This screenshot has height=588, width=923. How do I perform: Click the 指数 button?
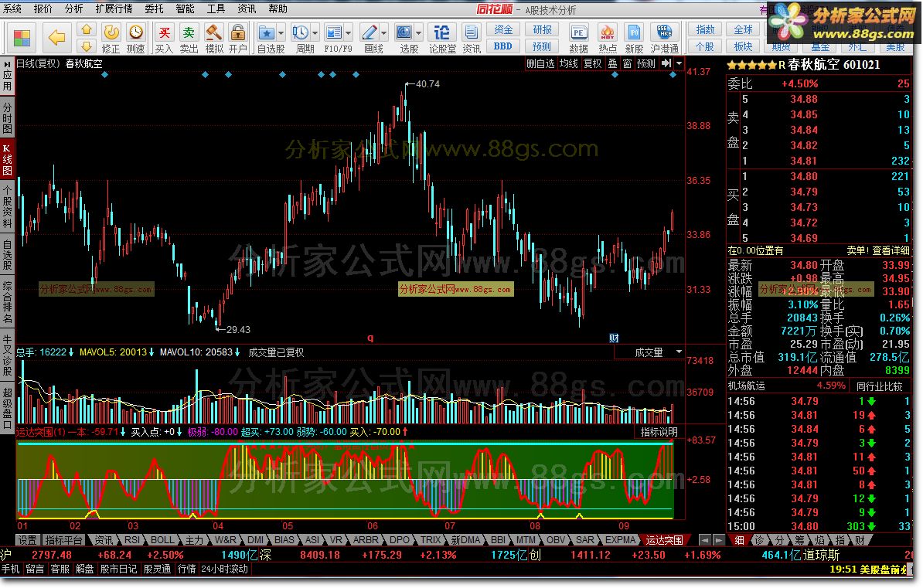[705, 29]
